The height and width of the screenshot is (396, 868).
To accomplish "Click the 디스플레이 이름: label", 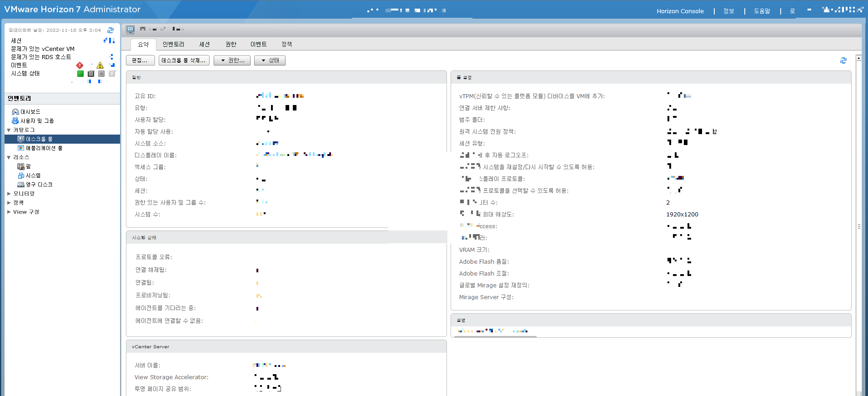I will pos(156,155).
